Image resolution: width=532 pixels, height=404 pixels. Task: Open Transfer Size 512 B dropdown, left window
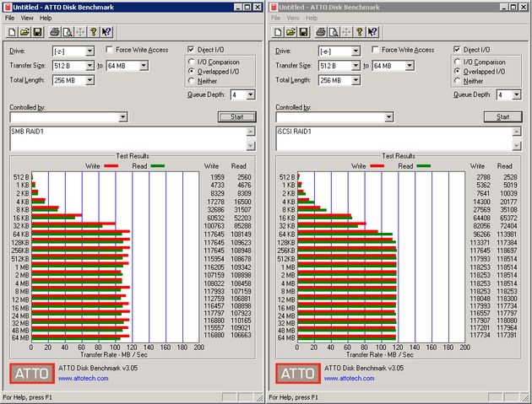click(90, 66)
